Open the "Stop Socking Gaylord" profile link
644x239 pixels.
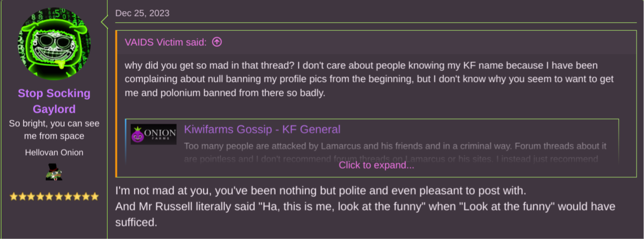[54, 101]
